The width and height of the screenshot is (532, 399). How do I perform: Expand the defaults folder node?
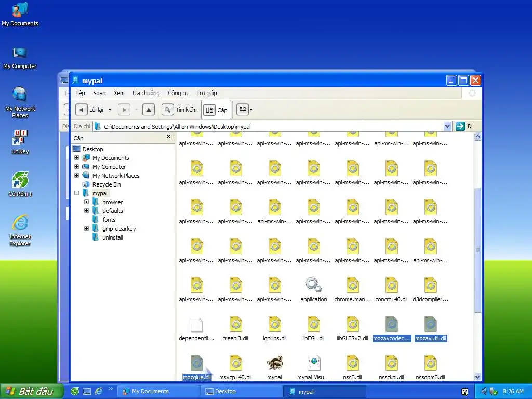click(87, 211)
